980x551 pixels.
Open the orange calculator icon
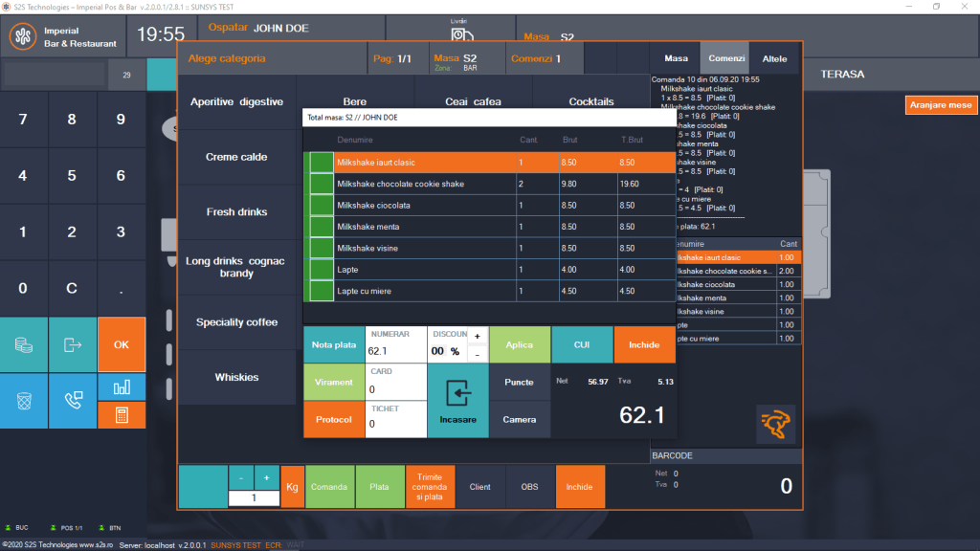[x=122, y=414]
